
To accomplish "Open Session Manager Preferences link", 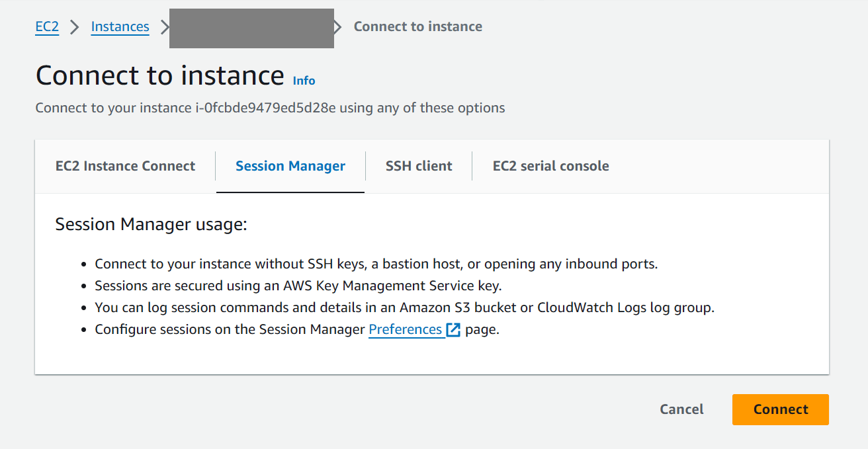I will tap(405, 329).
